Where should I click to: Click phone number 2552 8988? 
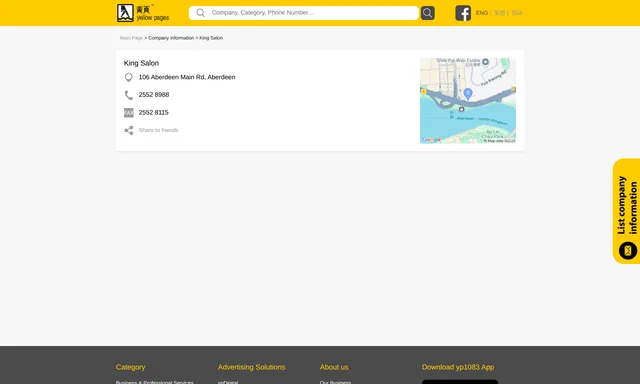[x=154, y=95]
